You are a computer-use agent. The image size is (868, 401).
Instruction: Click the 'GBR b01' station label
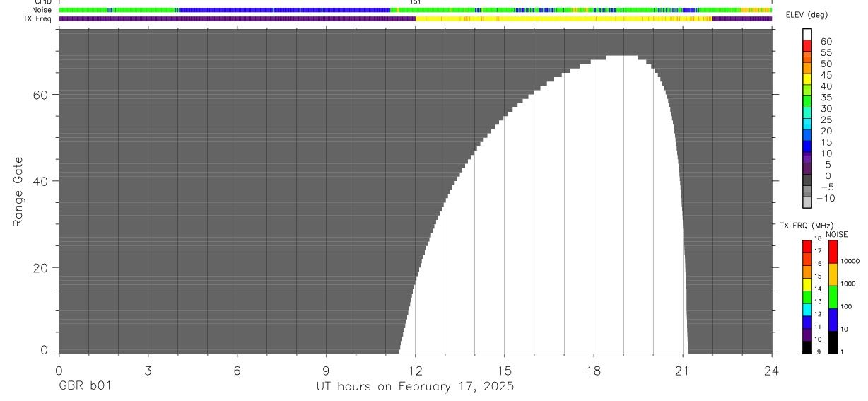(x=84, y=387)
